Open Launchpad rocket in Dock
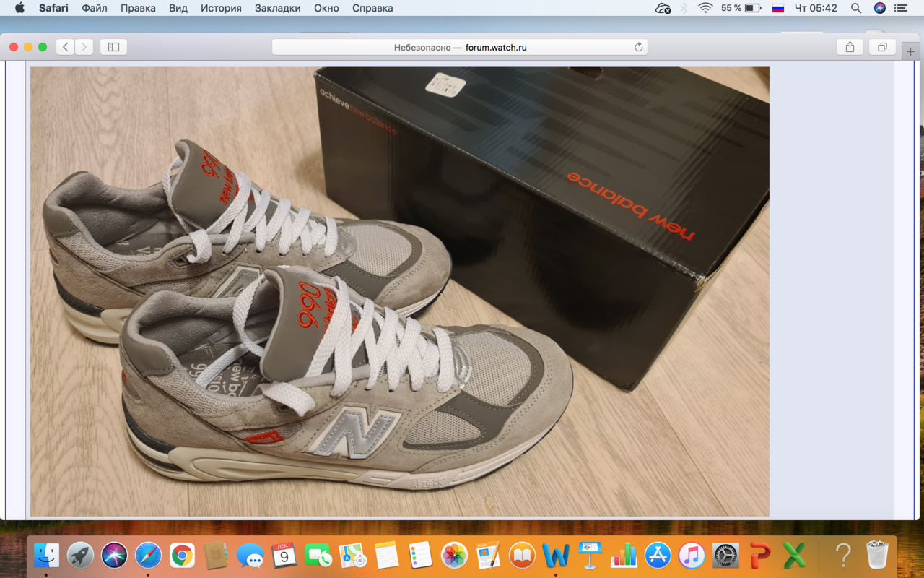The width and height of the screenshot is (924, 578). [81, 555]
